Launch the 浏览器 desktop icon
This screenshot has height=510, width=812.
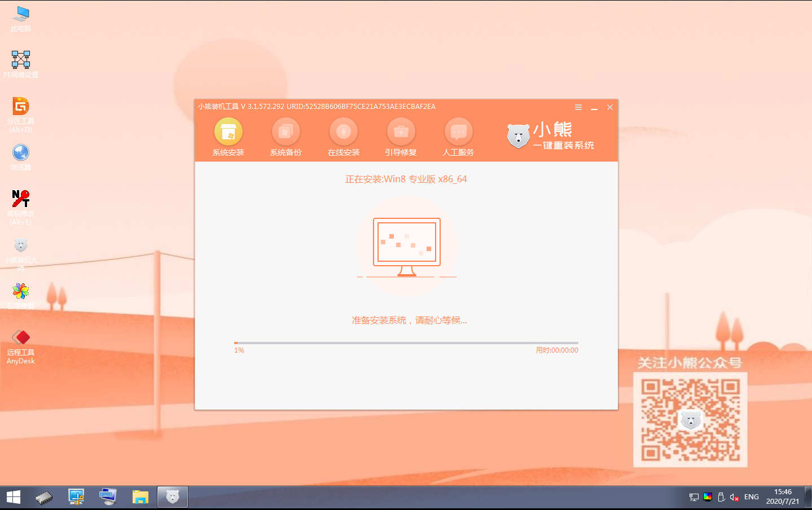(21, 157)
